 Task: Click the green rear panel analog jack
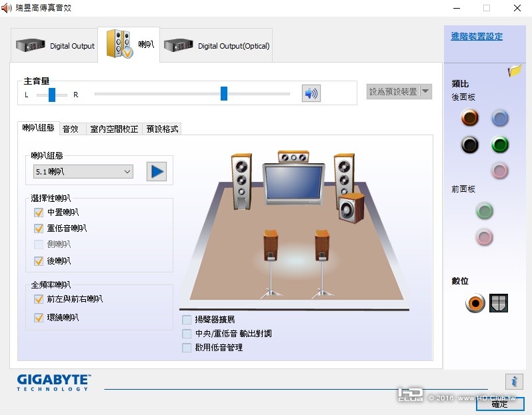(500, 145)
